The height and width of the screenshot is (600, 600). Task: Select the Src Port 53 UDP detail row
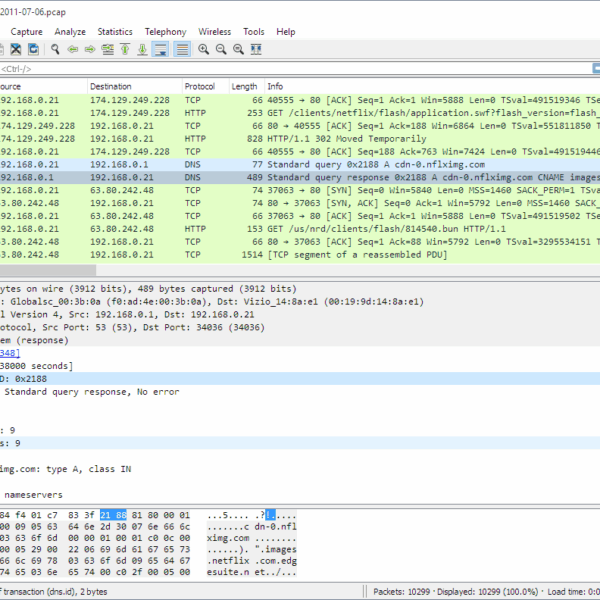pos(300,328)
